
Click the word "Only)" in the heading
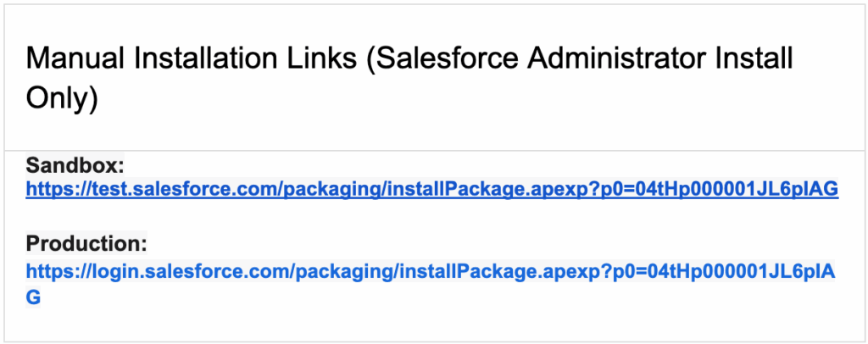pyautogui.click(x=63, y=98)
